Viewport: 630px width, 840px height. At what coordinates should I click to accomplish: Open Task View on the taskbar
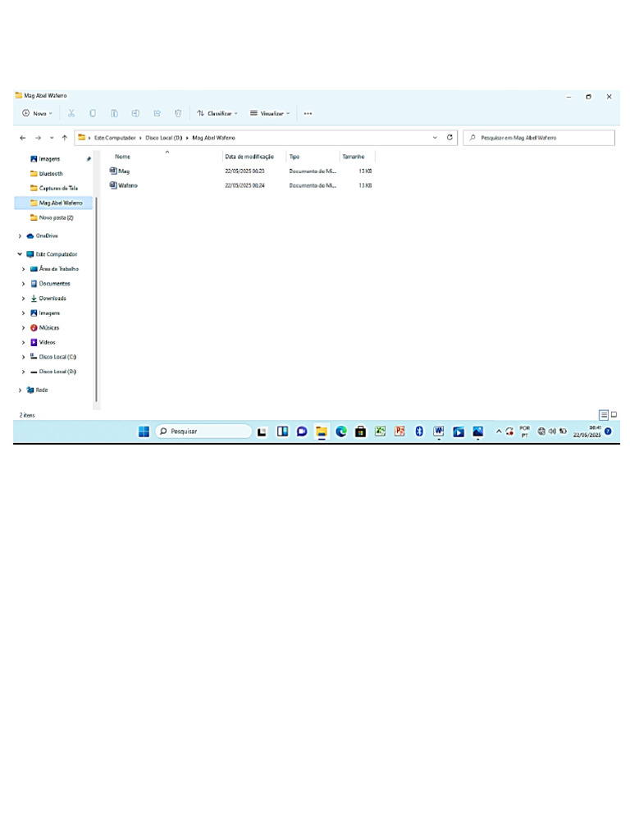tap(262, 431)
